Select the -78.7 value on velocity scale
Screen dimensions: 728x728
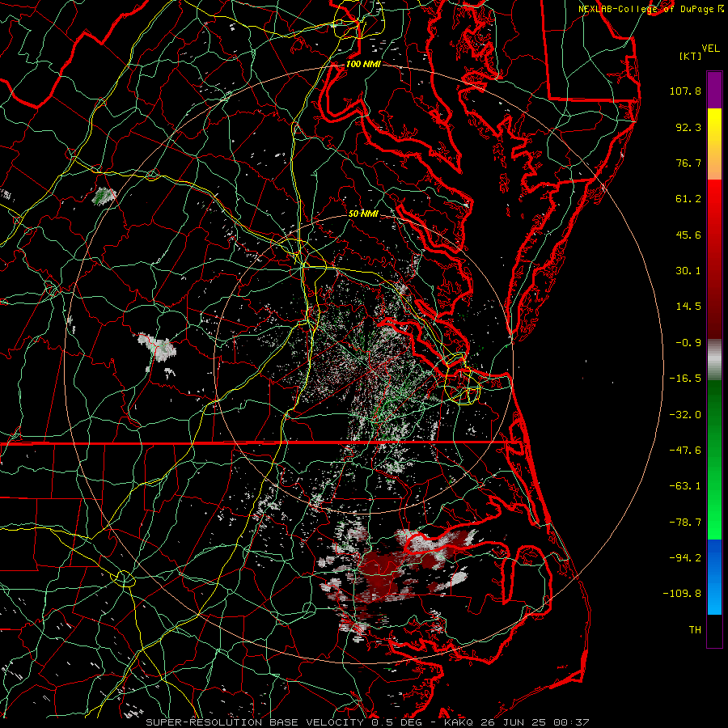coord(685,523)
